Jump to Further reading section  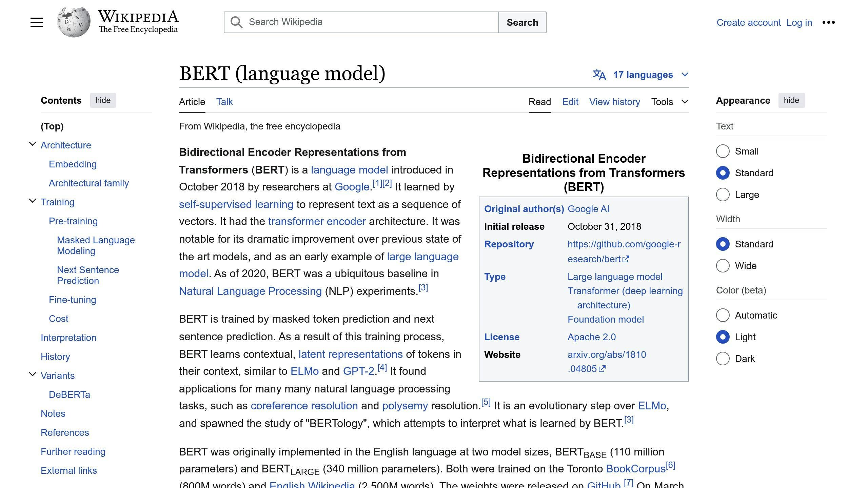pyautogui.click(x=73, y=451)
